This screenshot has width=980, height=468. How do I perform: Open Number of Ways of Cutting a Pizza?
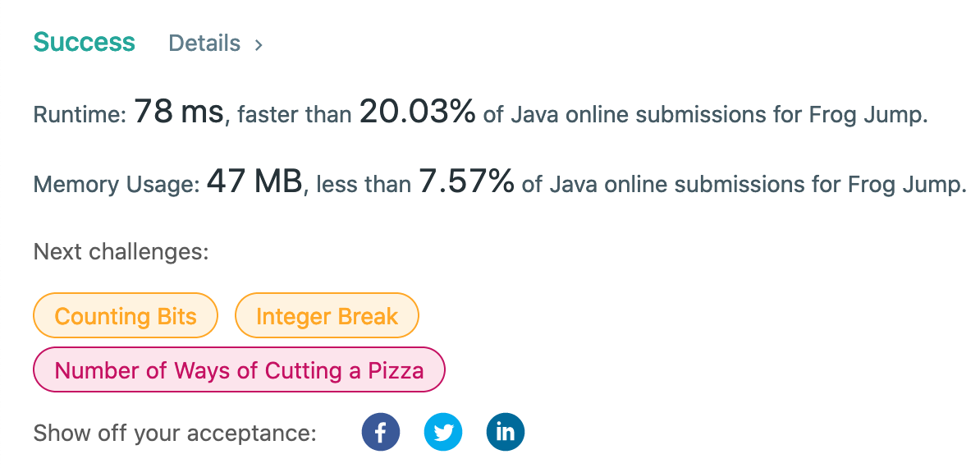click(x=239, y=369)
